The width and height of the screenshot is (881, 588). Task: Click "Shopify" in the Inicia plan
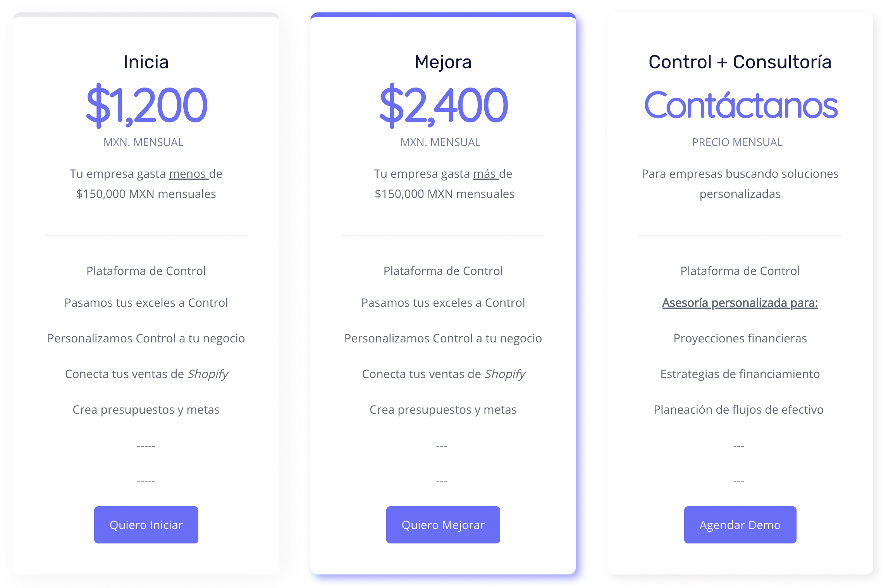208,374
